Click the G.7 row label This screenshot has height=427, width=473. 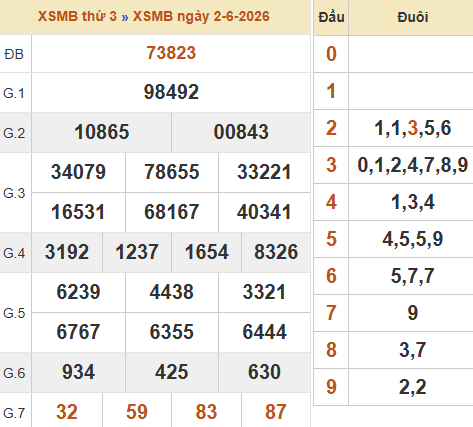coord(14,413)
